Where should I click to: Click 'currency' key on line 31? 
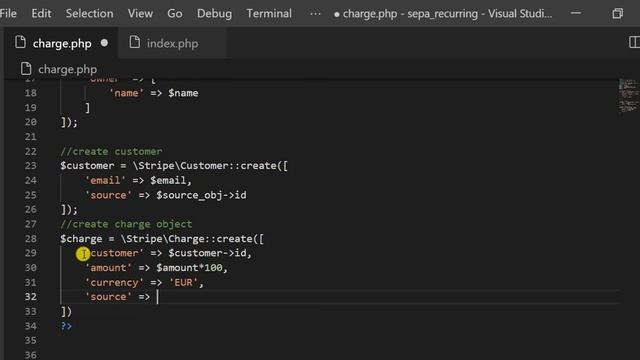click(x=114, y=282)
